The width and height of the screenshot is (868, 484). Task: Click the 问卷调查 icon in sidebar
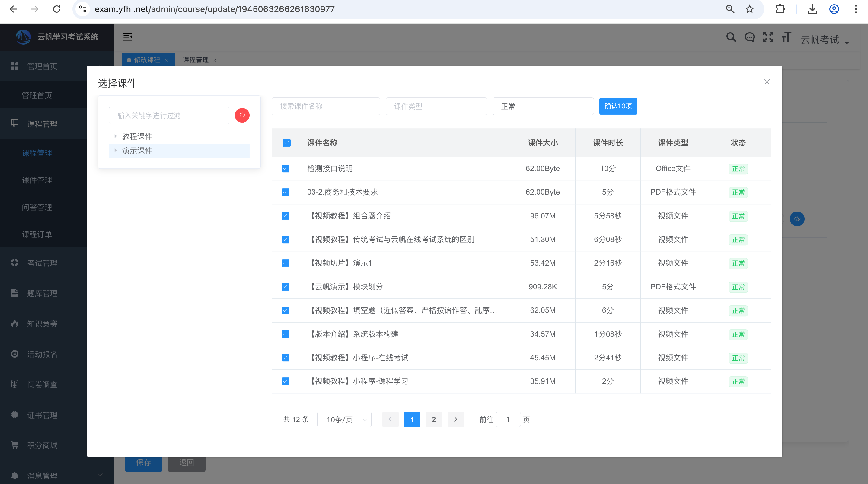coord(14,384)
